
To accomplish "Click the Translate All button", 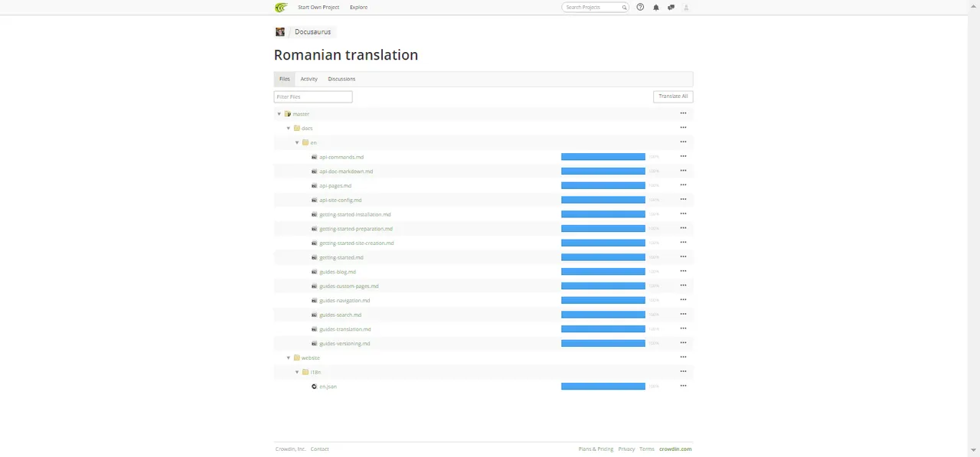I will pos(673,96).
